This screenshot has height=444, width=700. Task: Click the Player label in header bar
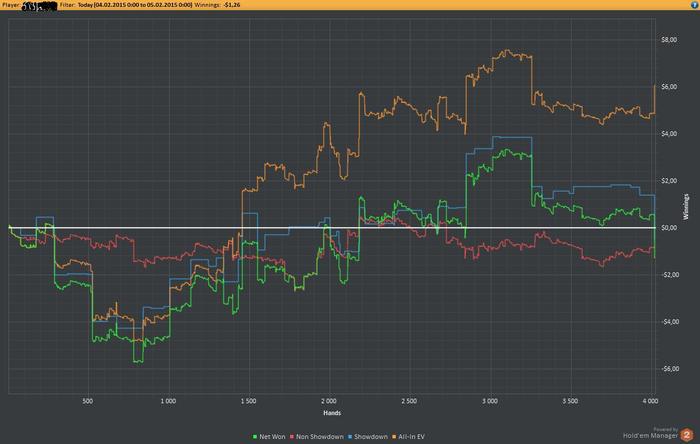(x=11, y=5)
